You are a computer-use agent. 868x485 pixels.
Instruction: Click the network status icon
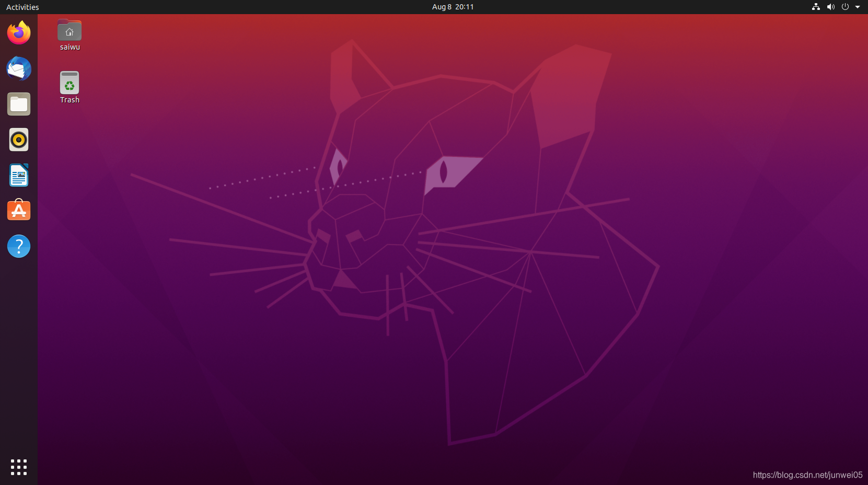pyautogui.click(x=816, y=7)
